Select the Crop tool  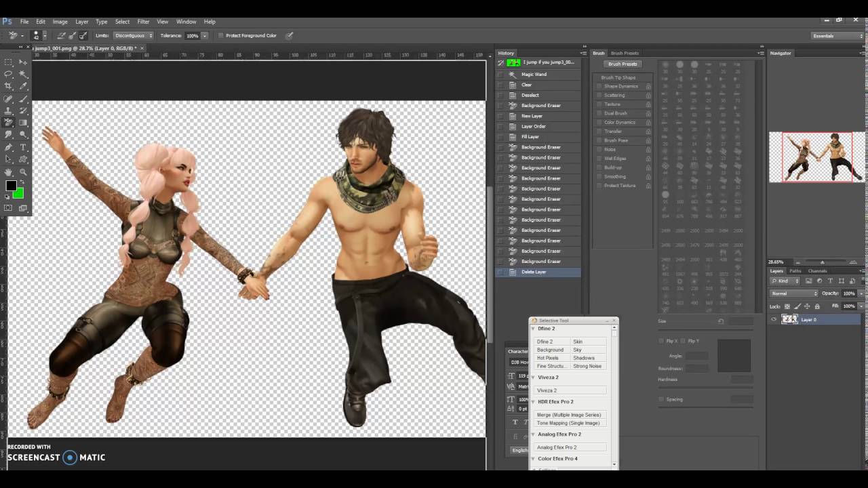[x=8, y=86]
